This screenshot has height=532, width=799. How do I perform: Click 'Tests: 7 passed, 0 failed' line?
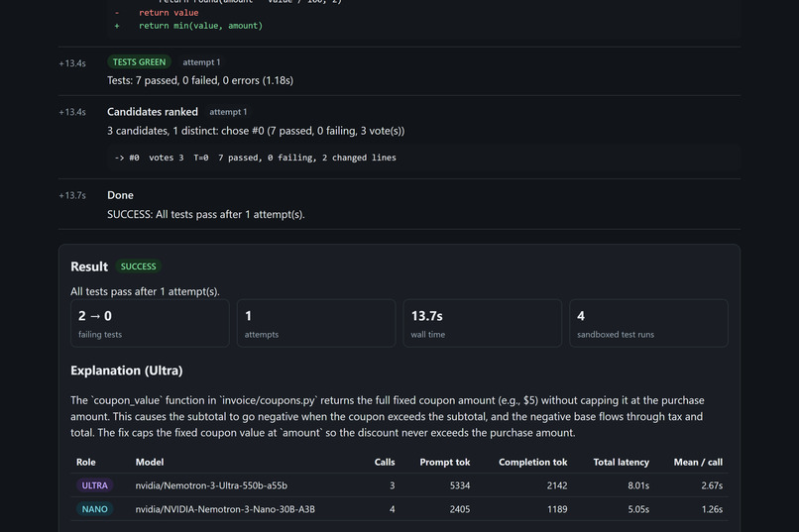(200, 80)
